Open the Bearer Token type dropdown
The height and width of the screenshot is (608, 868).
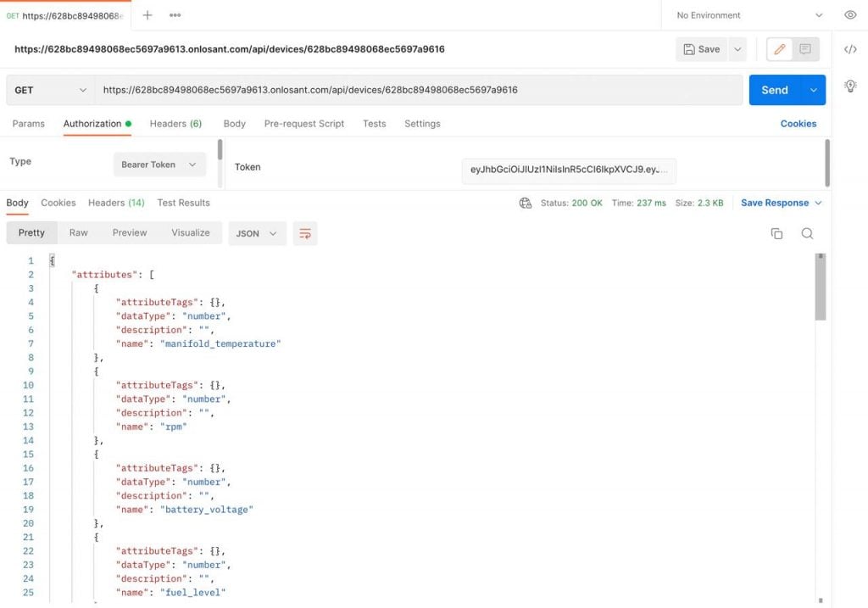pyautogui.click(x=159, y=165)
